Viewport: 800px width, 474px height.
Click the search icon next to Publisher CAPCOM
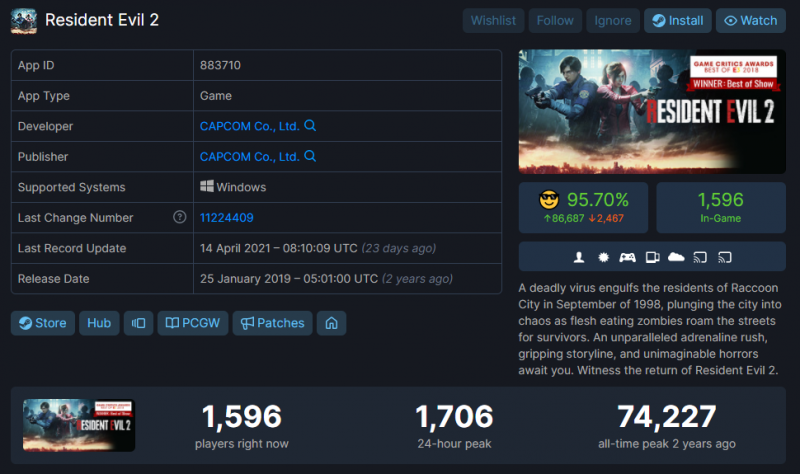(x=310, y=156)
